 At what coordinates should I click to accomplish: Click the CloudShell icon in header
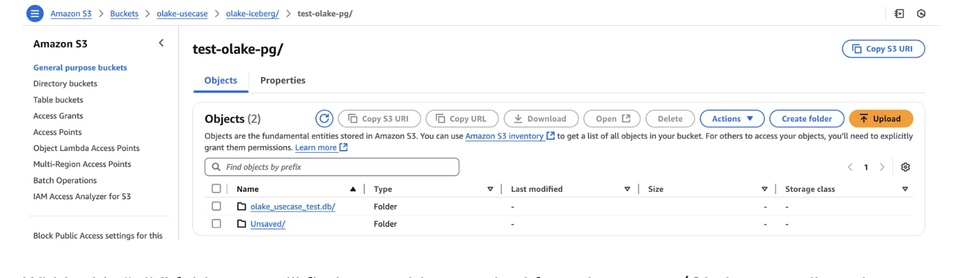coord(899,13)
